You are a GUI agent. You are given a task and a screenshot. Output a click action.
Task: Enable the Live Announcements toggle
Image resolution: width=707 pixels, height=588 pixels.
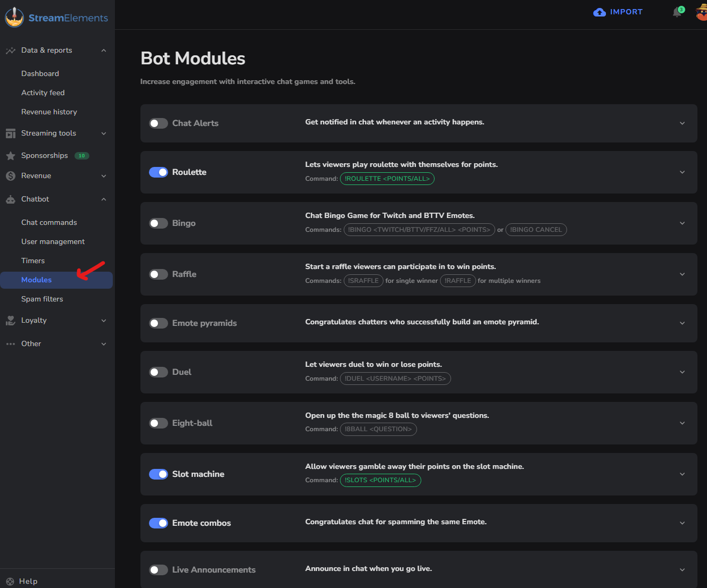click(x=159, y=570)
